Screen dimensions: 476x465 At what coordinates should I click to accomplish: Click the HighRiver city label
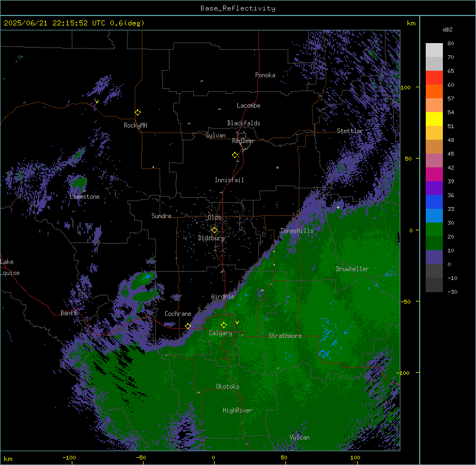point(237,410)
